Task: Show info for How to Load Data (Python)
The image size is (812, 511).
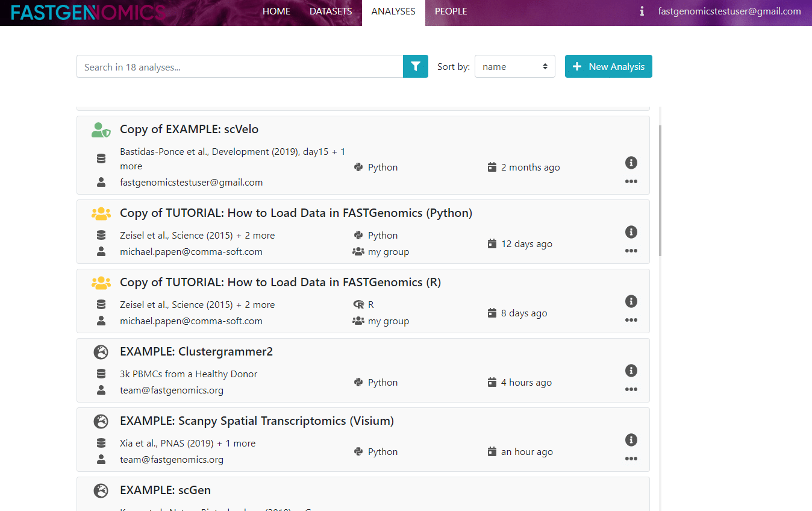Action: tap(631, 232)
